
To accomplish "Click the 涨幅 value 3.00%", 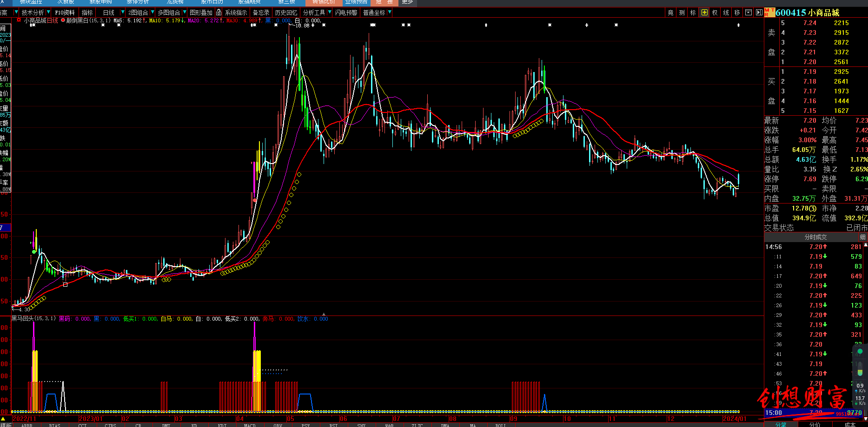I will pos(808,140).
